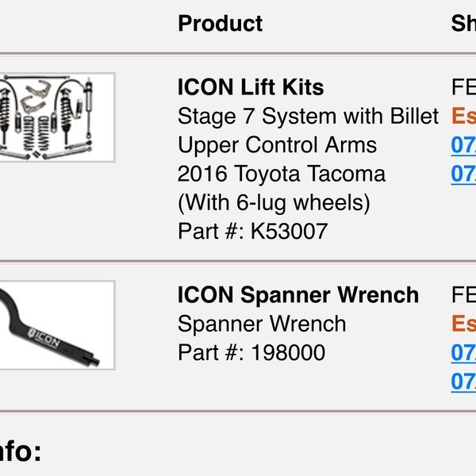
Task: Open first blue tracking link in Spanner Wrench row
Action: (463, 353)
